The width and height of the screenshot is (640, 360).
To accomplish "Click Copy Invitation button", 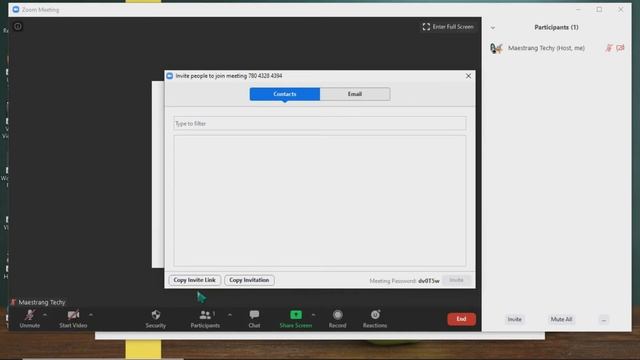I will pos(249,280).
